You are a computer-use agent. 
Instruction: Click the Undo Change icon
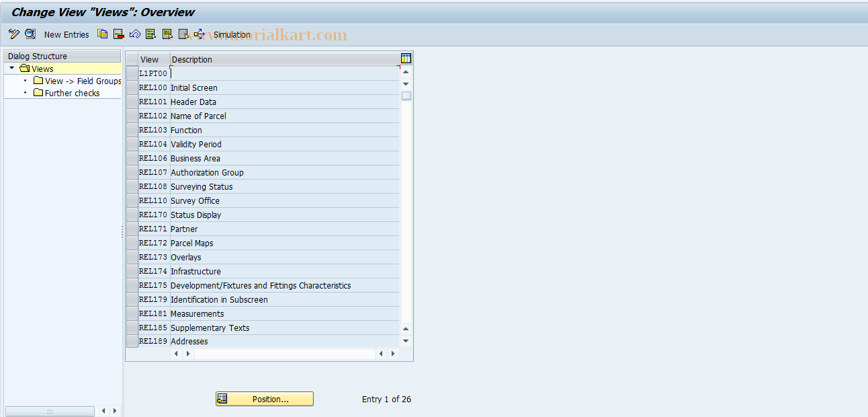pos(135,34)
